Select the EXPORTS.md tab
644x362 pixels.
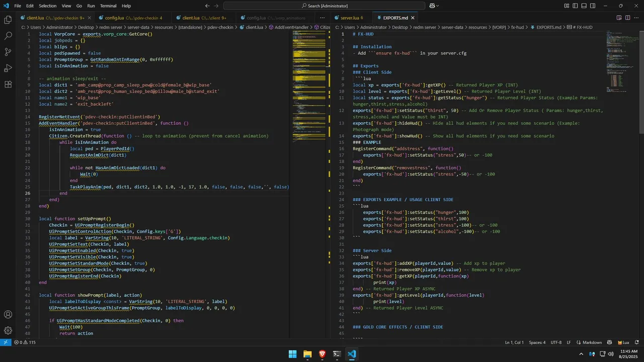[395, 18]
